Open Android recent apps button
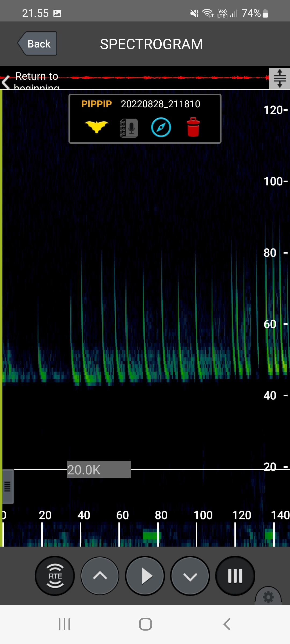This screenshot has width=290, height=644. tap(64, 624)
